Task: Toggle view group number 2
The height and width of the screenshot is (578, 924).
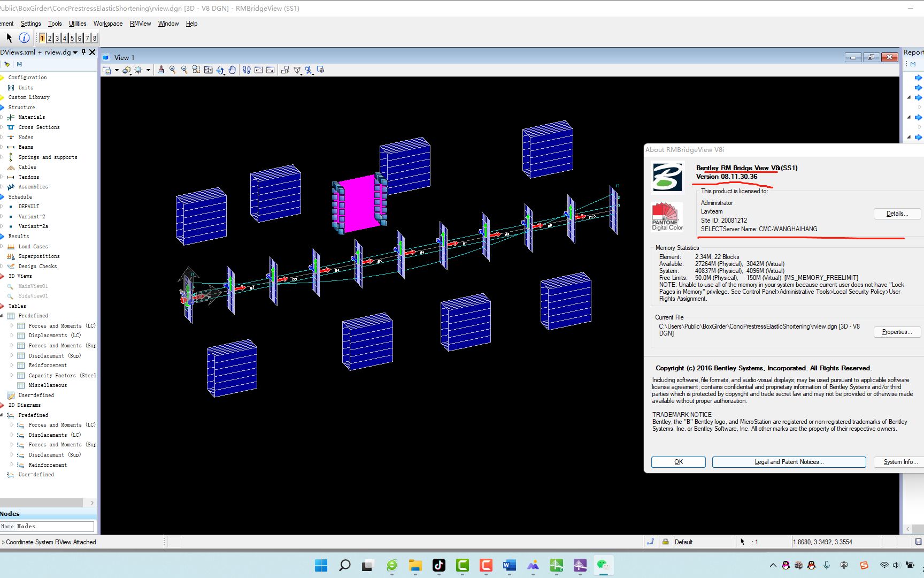Action: 49,38
